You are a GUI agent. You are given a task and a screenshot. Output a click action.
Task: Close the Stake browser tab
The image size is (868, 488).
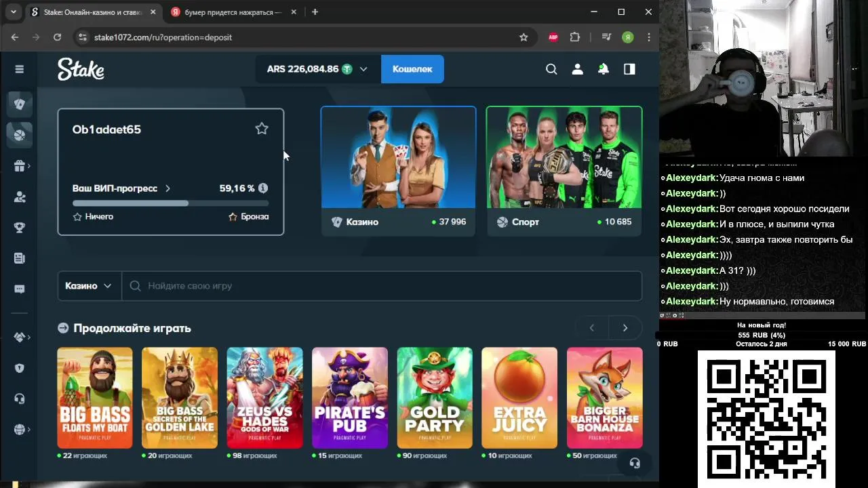pyautogui.click(x=153, y=12)
